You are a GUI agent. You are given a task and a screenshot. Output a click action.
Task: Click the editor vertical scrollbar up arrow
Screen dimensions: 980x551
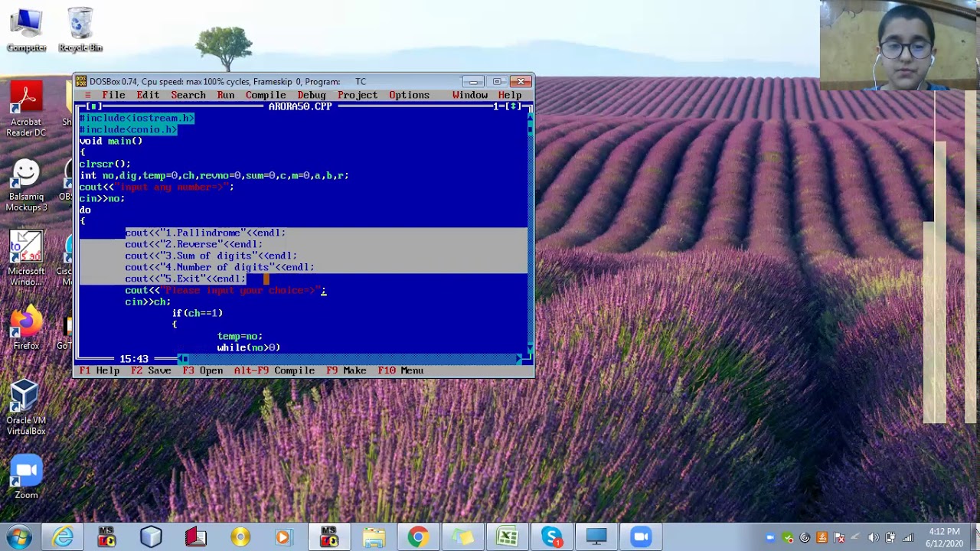click(x=530, y=118)
